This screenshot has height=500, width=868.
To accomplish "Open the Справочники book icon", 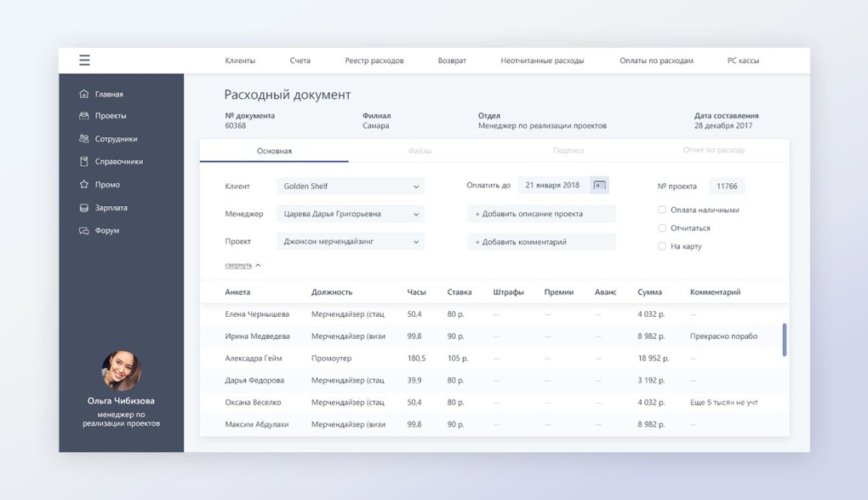I will [83, 161].
